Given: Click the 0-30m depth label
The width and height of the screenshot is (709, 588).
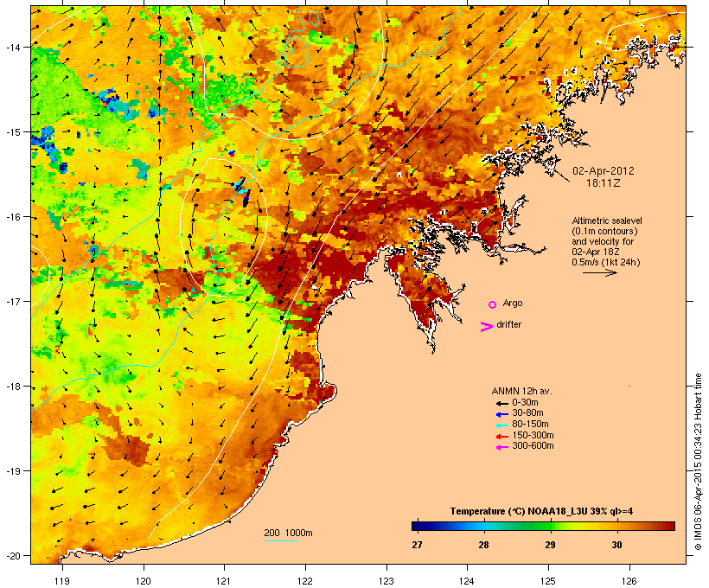Looking at the screenshot, I should point(525,403).
